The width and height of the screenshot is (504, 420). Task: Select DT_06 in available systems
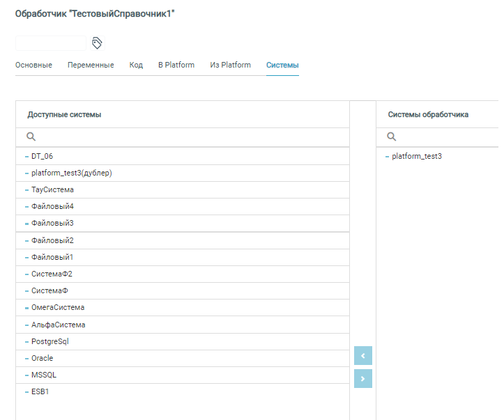coord(42,156)
